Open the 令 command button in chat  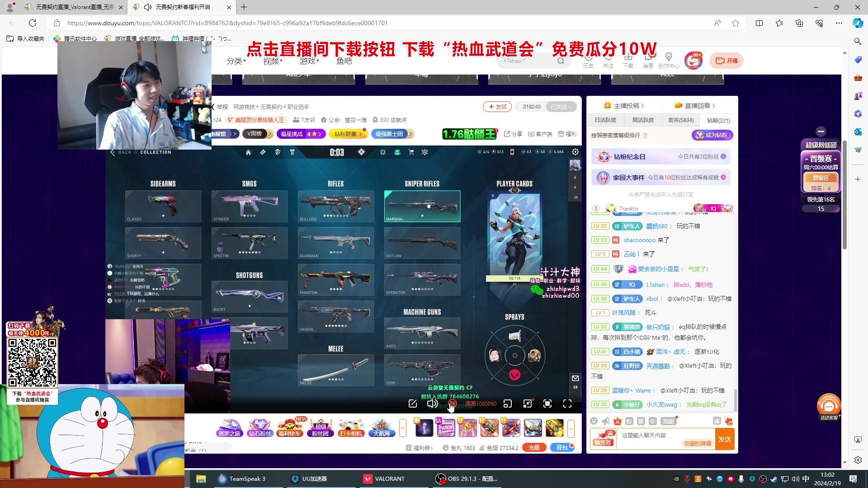(x=653, y=421)
